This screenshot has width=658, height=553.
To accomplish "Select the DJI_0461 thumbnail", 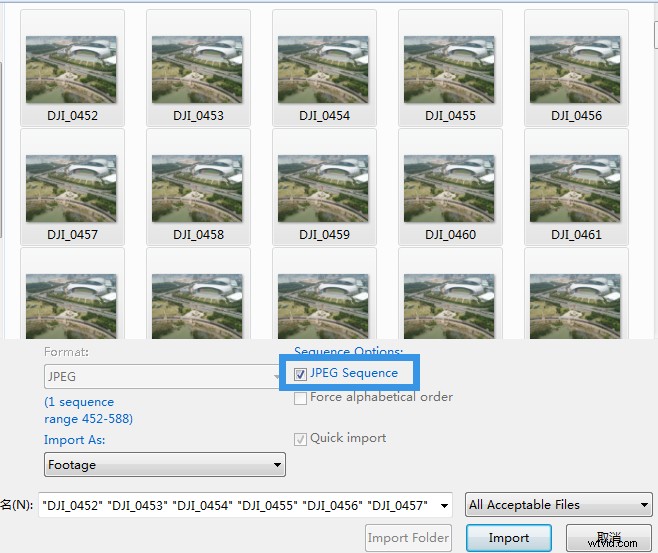I will point(575,188).
